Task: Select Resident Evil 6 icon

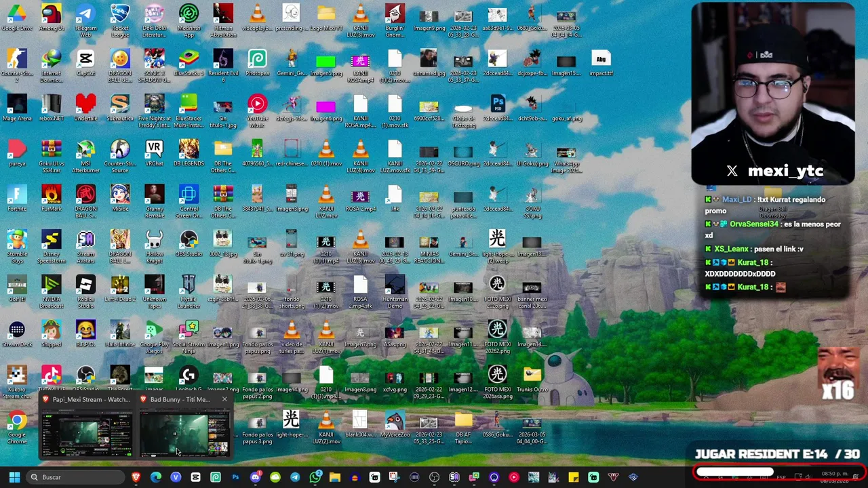Action: click(x=223, y=66)
